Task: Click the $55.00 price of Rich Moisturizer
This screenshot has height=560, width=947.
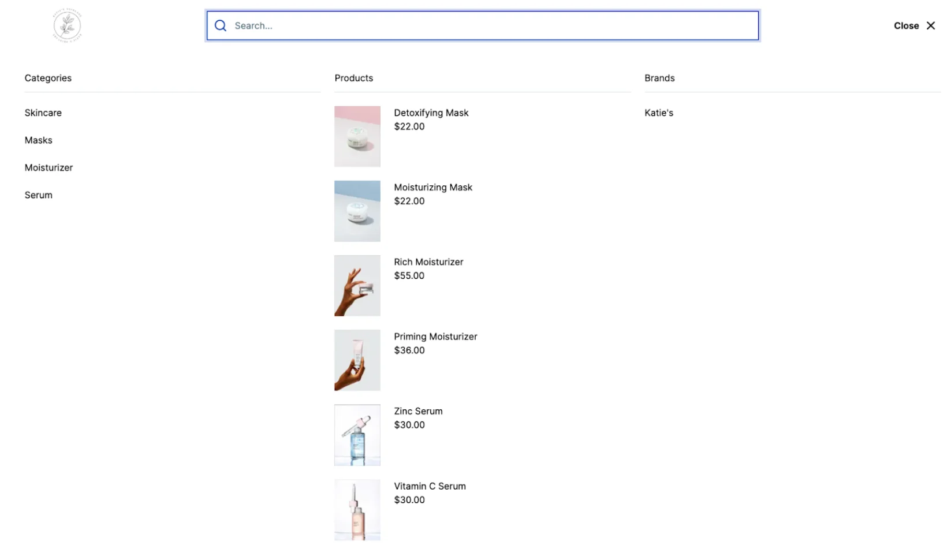Action: pyautogui.click(x=409, y=275)
